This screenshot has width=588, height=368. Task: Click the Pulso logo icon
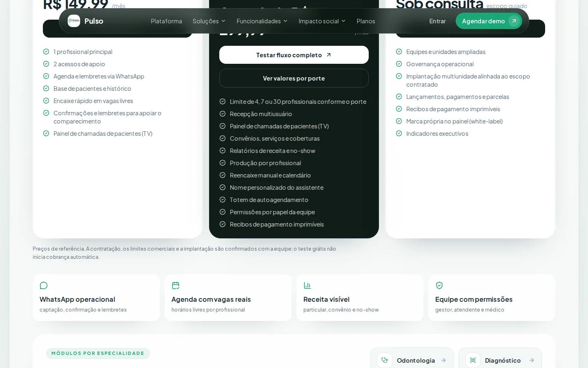(x=74, y=21)
